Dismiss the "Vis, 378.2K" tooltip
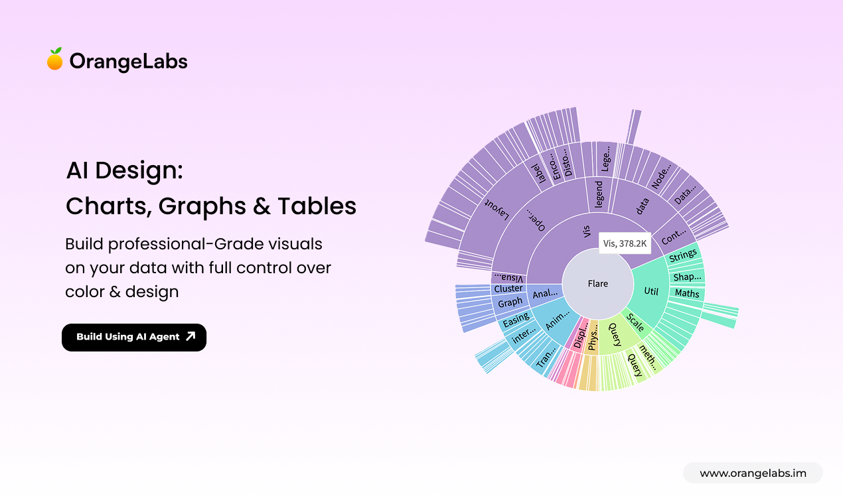 (625, 243)
